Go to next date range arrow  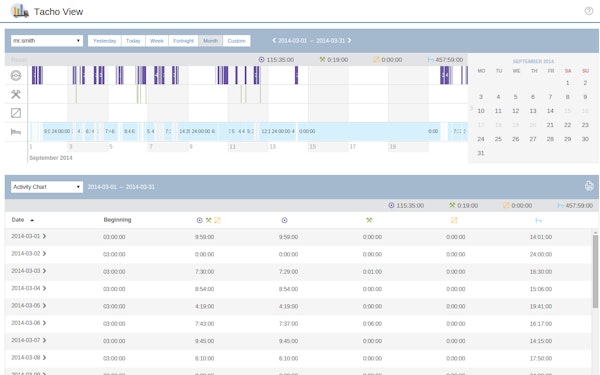pyautogui.click(x=349, y=40)
